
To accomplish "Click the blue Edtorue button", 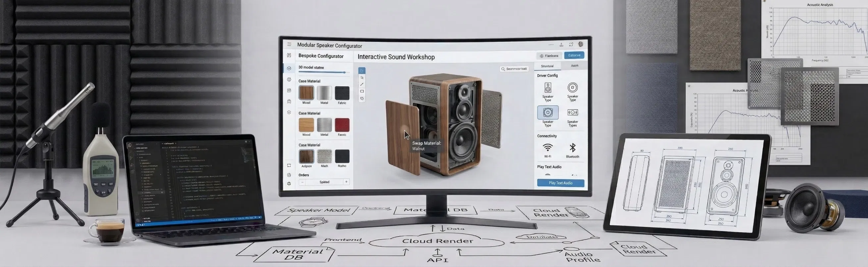I will coord(574,55).
